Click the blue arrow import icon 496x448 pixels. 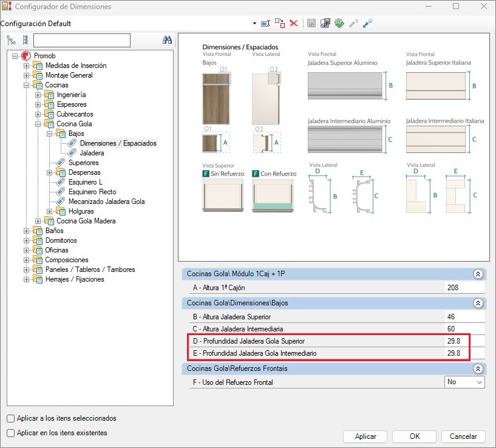(x=368, y=23)
